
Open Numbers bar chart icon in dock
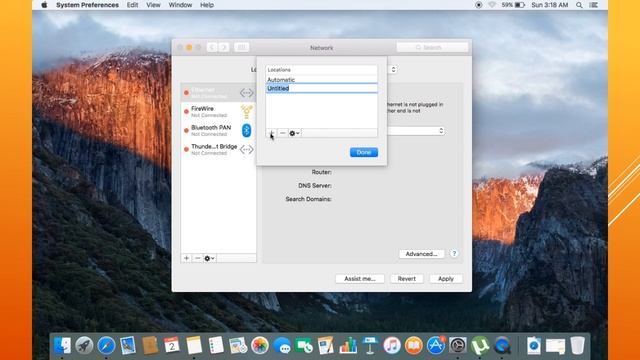(348, 345)
